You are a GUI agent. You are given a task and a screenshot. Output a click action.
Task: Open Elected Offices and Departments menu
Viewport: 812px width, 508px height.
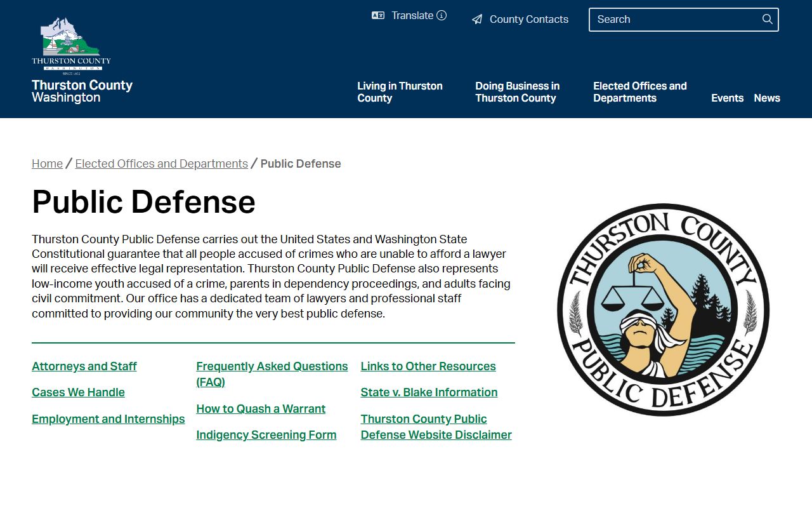640,92
